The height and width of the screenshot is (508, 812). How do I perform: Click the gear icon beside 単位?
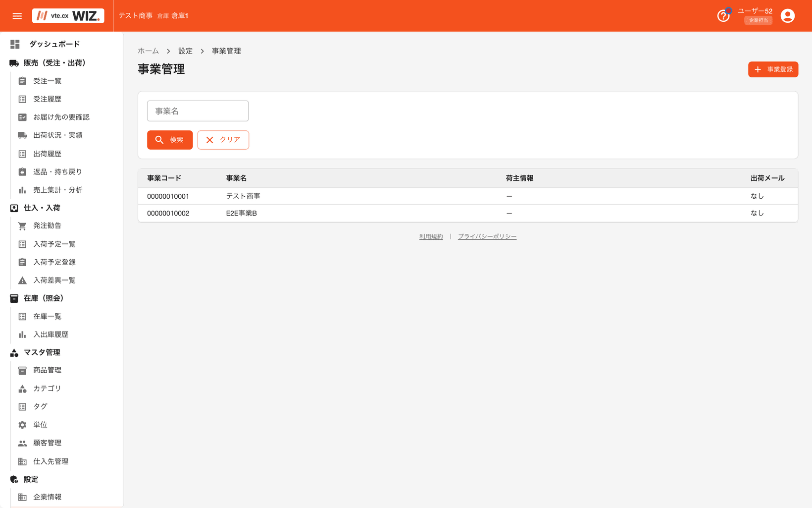point(22,425)
